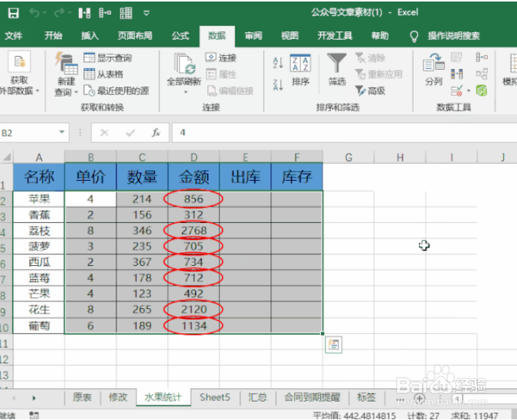The image size is (517, 420).
Task: Switch to the 开始 ribbon tab
Action: pyautogui.click(x=54, y=35)
